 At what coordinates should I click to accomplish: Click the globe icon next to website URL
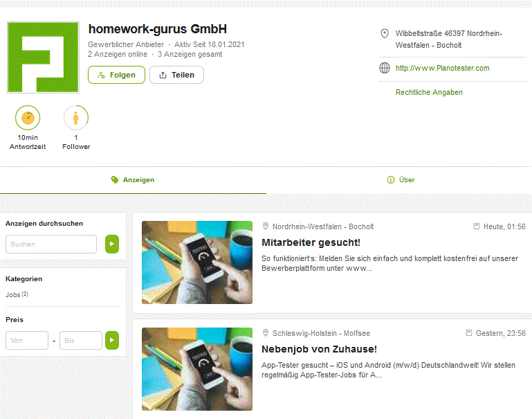tap(385, 68)
